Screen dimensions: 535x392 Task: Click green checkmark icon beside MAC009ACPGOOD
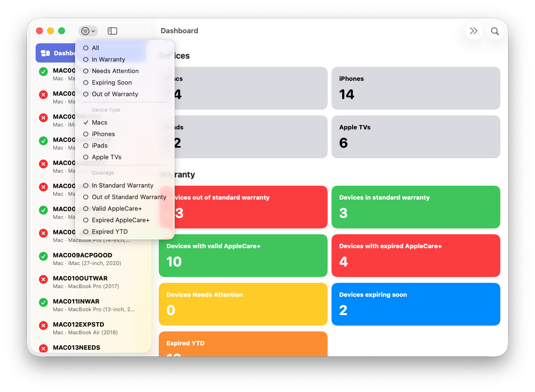tap(43, 256)
